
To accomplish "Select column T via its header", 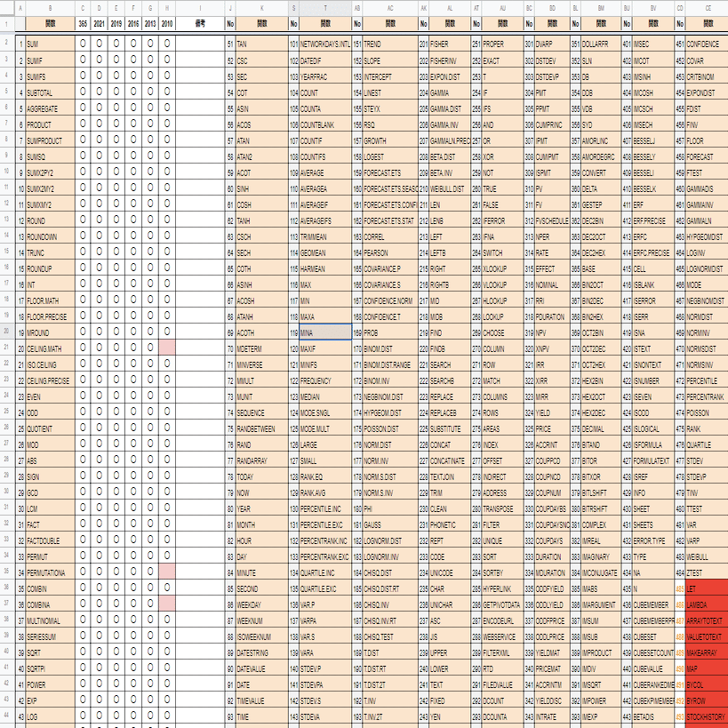I will pos(325,8).
